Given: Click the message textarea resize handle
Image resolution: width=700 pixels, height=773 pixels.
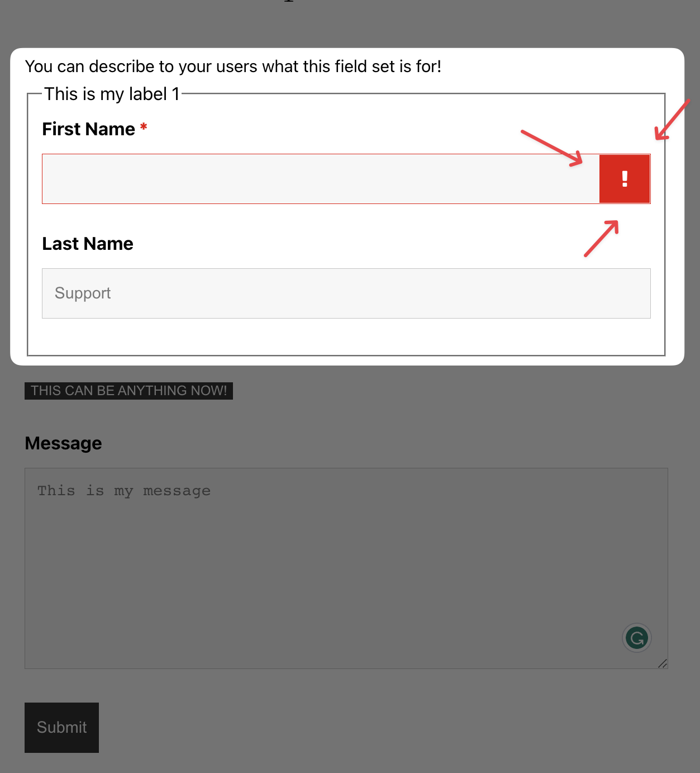Looking at the screenshot, I should [x=663, y=663].
